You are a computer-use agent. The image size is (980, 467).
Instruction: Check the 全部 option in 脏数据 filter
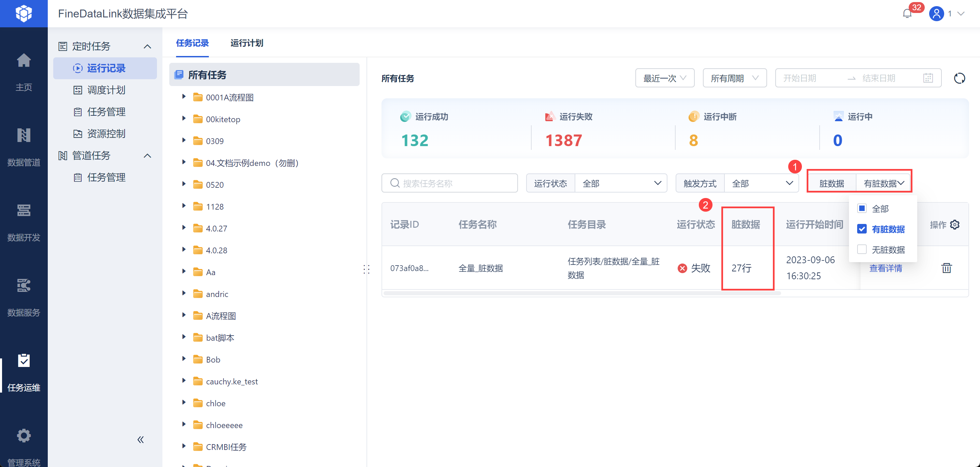click(862, 209)
